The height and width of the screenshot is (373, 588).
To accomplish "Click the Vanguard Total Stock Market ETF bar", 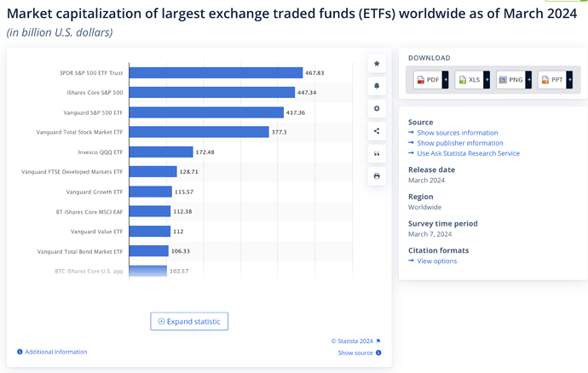I will pyautogui.click(x=199, y=132).
